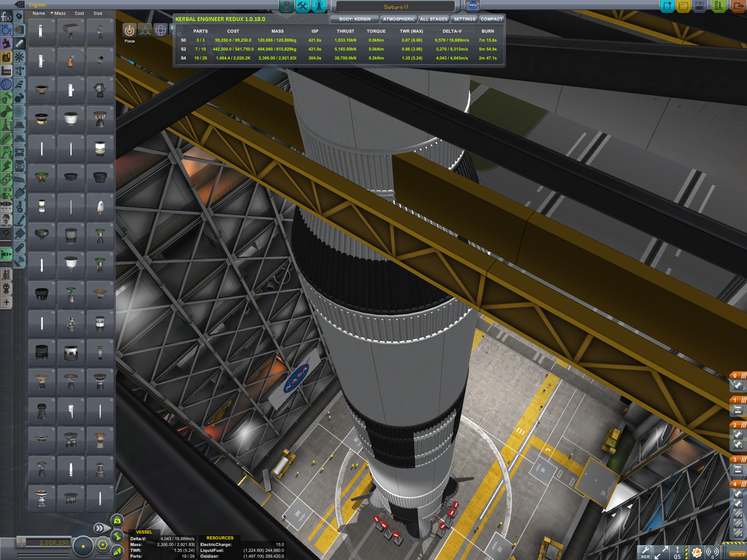The width and height of the screenshot is (747, 560).
Task: Toggle the Center of Thrust marker
Action: coord(117,536)
